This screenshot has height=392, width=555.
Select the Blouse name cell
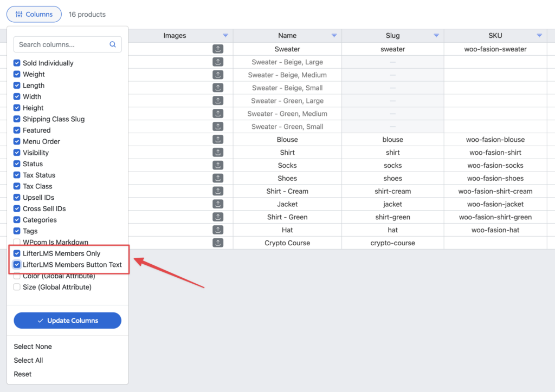[x=287, y=139]
